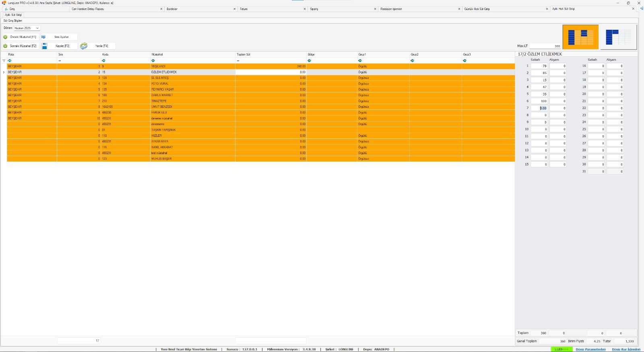Click the Toplam Süt cell of ÖZLEM ETLİEKMEK
The width and height of the screenshot is (644, 352).
point(271,72)
